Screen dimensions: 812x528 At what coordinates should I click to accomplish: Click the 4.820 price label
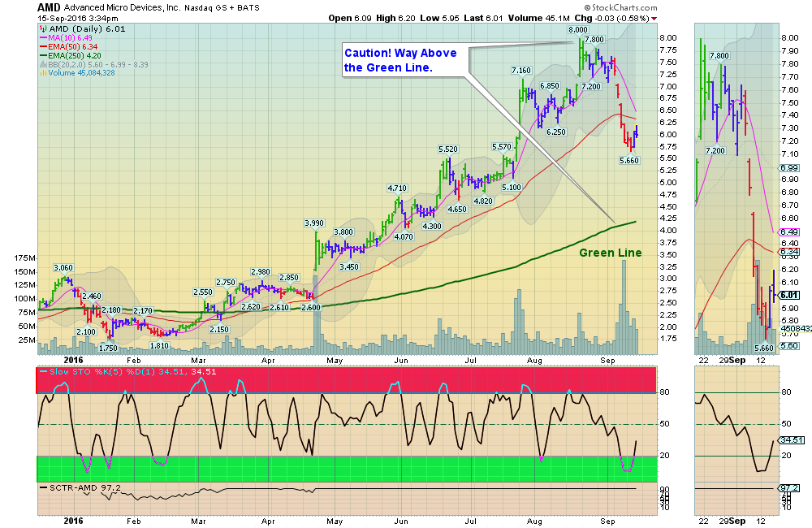pos(483,201)
